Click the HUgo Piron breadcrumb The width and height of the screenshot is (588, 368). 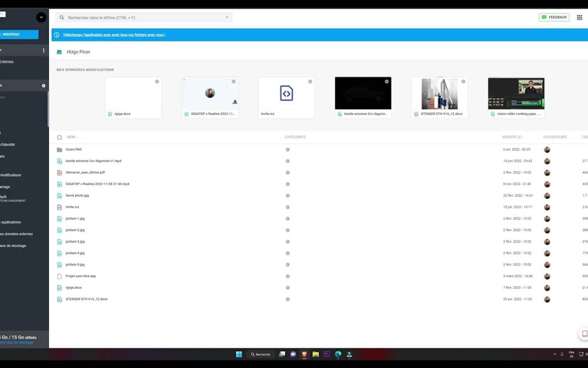[x=78, y=52]
